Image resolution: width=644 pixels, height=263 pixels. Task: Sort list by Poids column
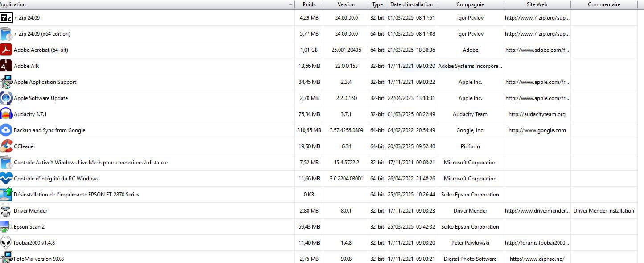(309, 4)
